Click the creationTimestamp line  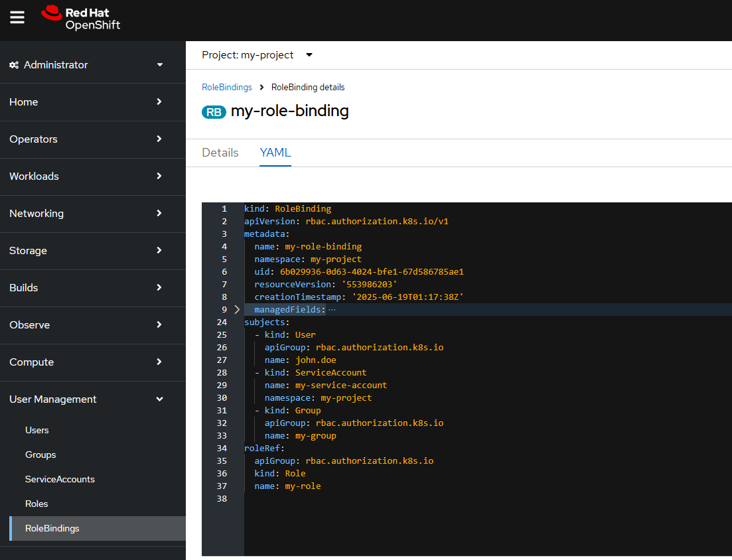click(x=359, y=297)
